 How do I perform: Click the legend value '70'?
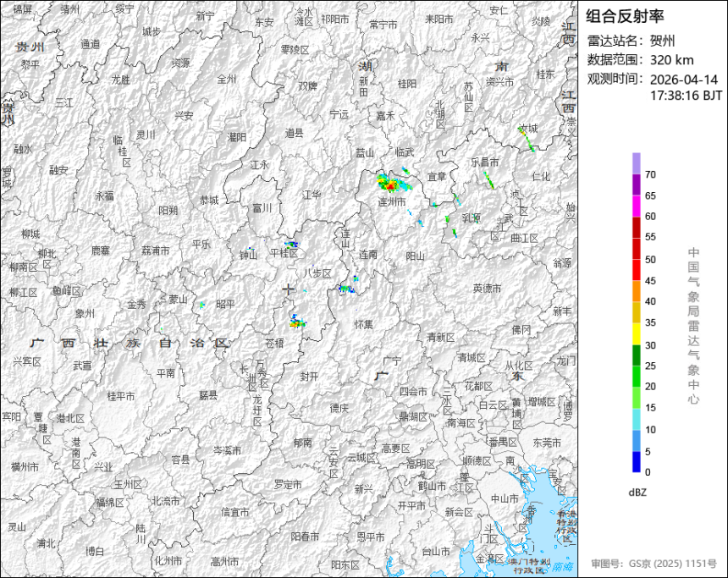click(x=650, y=174)
